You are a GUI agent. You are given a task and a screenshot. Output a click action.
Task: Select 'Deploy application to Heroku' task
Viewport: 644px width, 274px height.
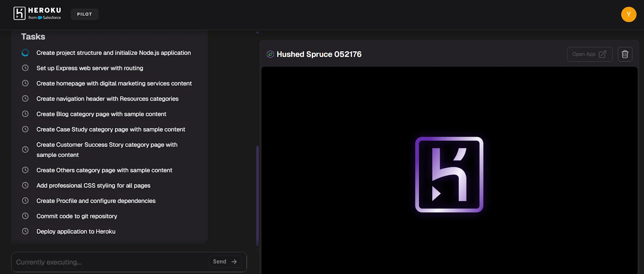(76, 231)
